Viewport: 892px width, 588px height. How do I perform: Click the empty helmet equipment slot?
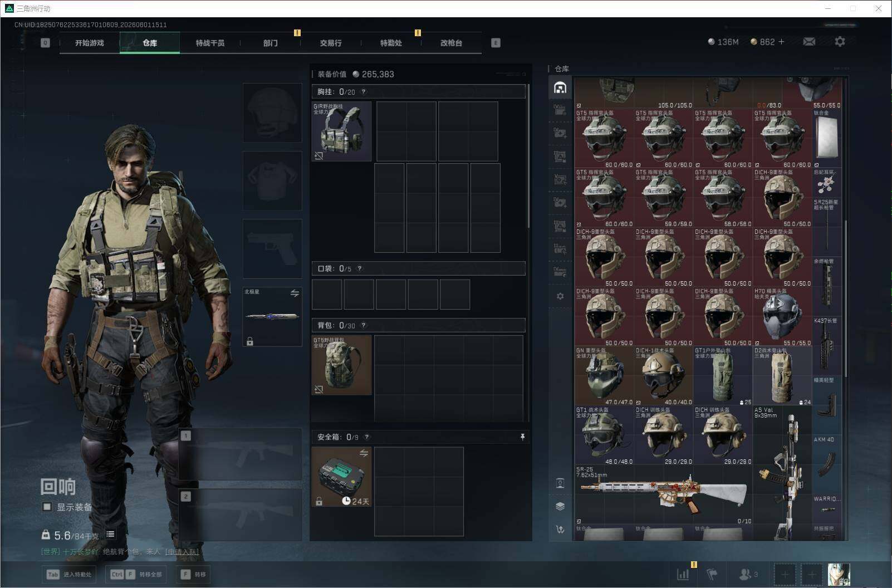tap(272, 112)
